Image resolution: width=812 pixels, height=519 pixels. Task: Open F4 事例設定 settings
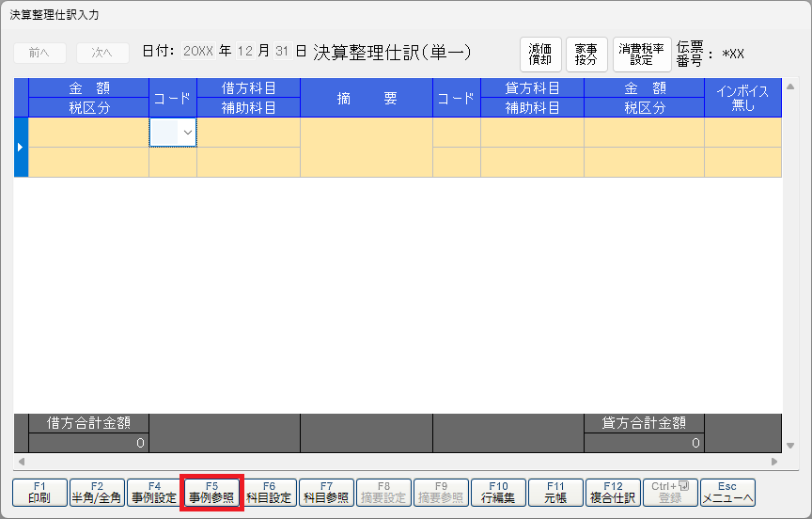tap(152, 492)
